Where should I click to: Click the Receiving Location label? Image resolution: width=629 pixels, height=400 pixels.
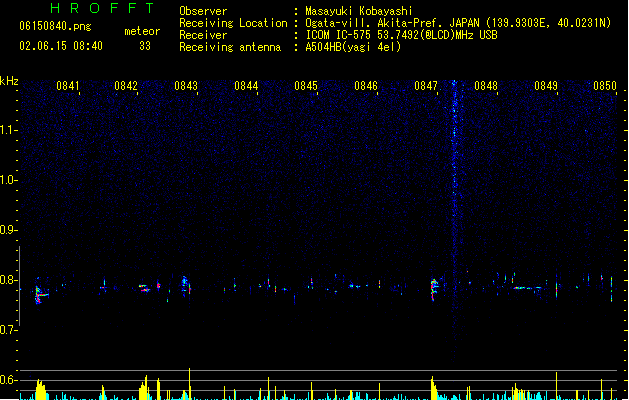click(233, 23)
